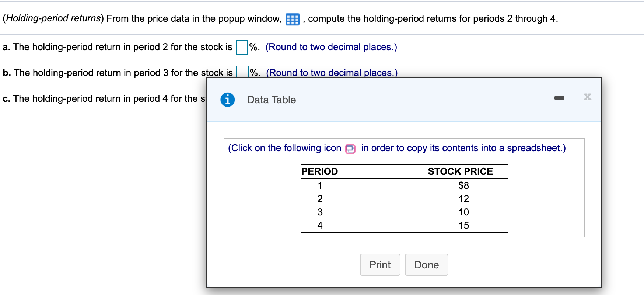This screenshot has width=644, height=295.
Task: Click the STOCK PRICE column header
Action: [x=460, y=171]
